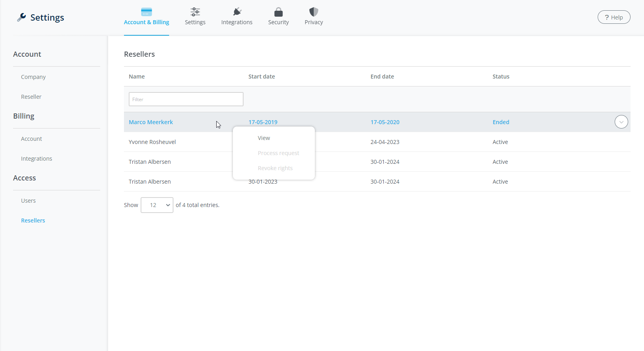The image size is (644, 351).
Task: Open the Integrations plug icon
Action: (237, 12)
